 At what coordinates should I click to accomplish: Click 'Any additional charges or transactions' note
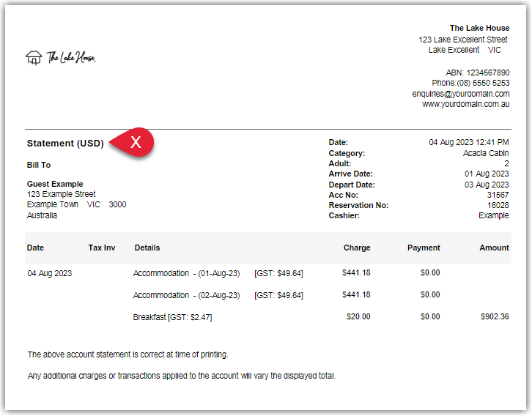182,376
